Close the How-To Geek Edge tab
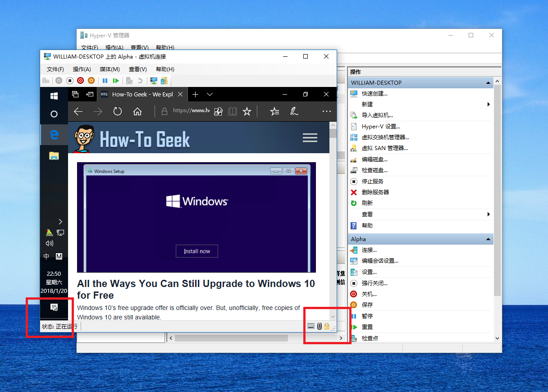 coord(181,94)
